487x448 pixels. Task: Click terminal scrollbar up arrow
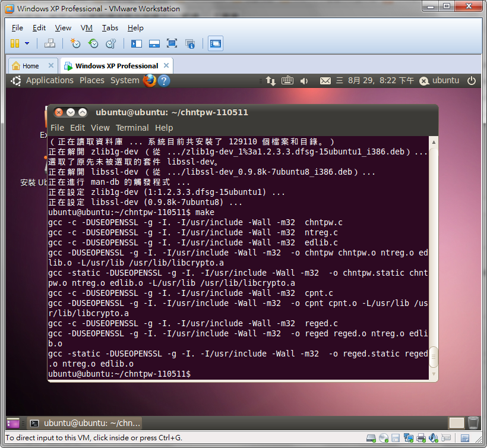(434, 142)
